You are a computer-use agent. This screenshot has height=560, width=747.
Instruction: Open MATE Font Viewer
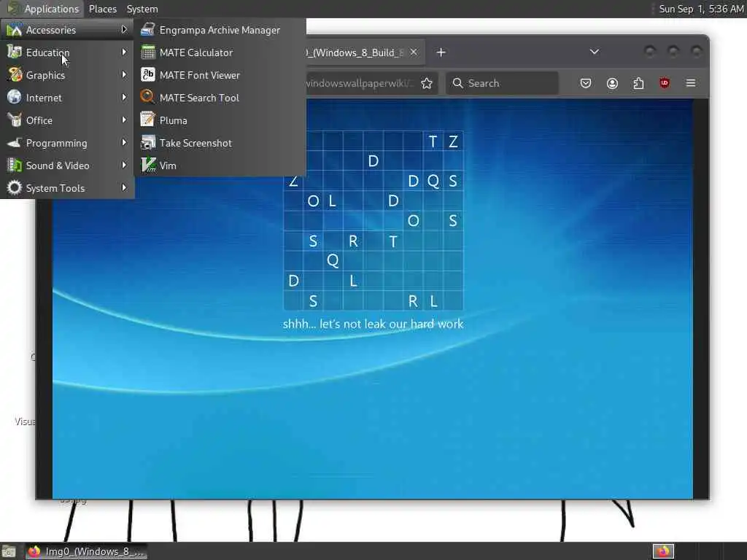[x=220, y=75]
